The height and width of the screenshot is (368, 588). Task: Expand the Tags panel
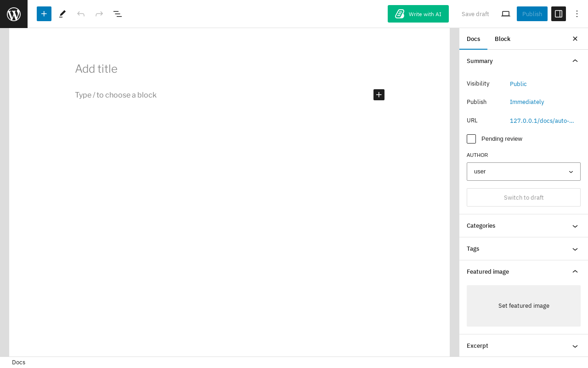click(x=524, y=249)
